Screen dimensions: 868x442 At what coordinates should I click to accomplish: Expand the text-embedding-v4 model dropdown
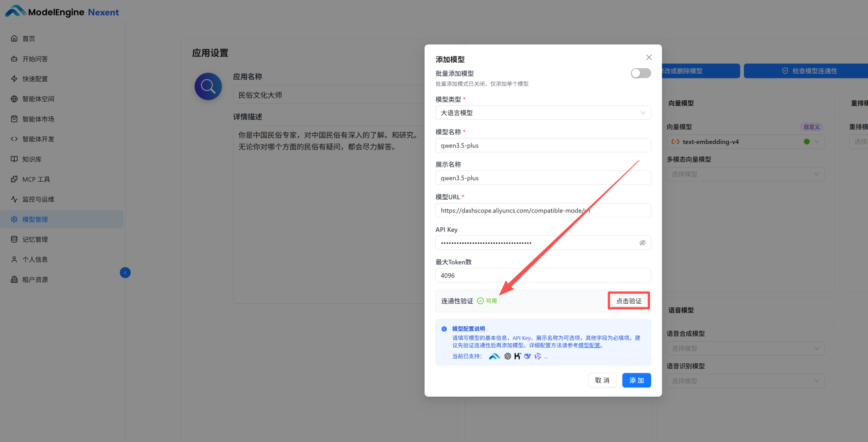(x=817, y=142)
